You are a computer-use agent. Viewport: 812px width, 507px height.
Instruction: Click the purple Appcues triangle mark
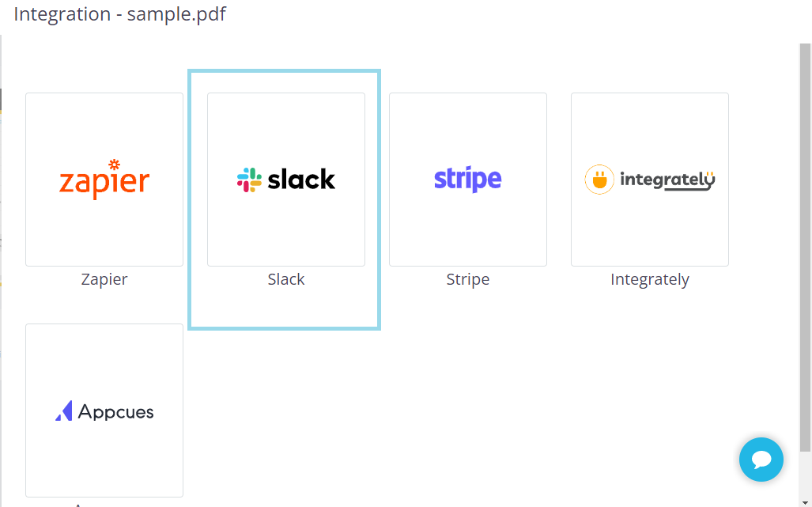(64, 411)
